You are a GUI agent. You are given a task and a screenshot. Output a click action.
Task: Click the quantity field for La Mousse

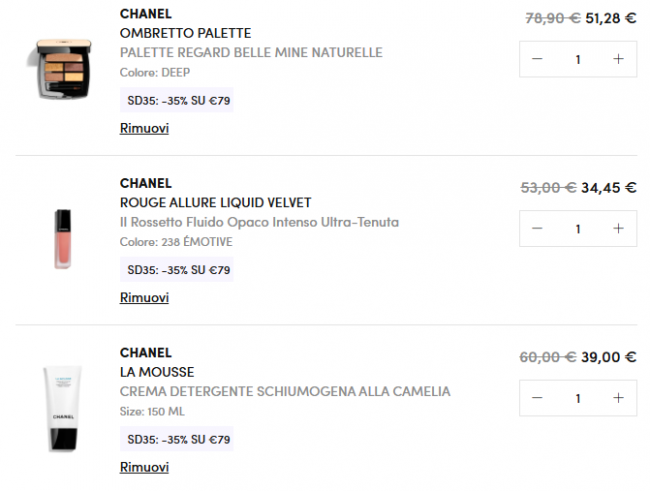pos(578,398)
